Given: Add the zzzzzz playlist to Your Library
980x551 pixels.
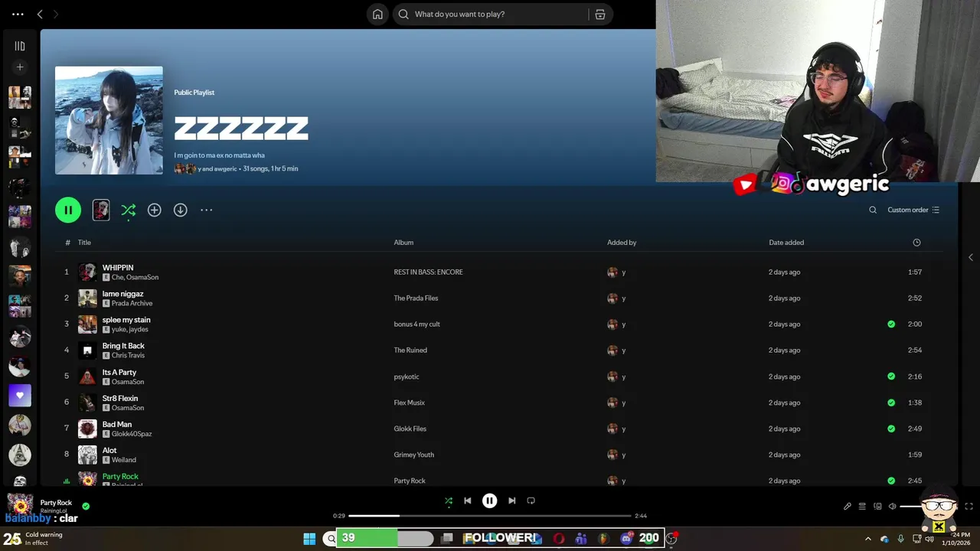Looking at the screenshot, I should click(154, 210).
